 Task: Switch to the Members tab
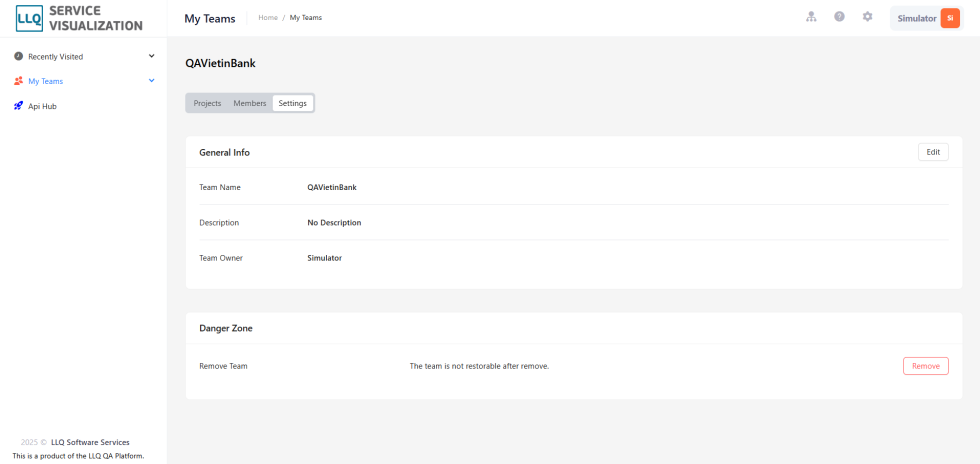click(250, 103)
